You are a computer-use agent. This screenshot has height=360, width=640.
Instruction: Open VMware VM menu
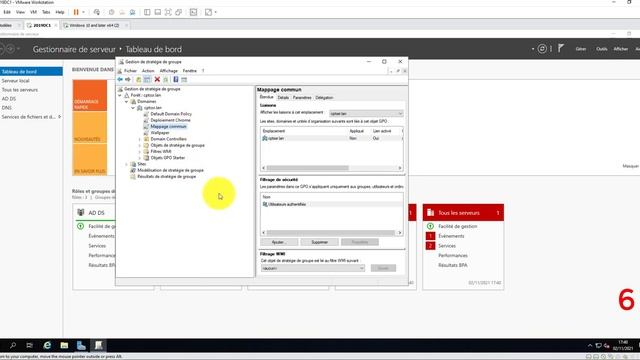(x=33, y=12)
